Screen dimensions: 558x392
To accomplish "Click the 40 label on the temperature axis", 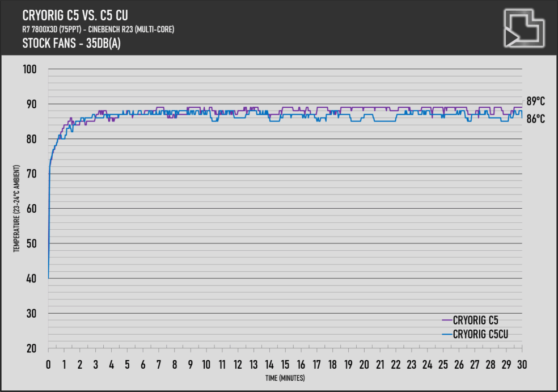I will tap(32, 279).
